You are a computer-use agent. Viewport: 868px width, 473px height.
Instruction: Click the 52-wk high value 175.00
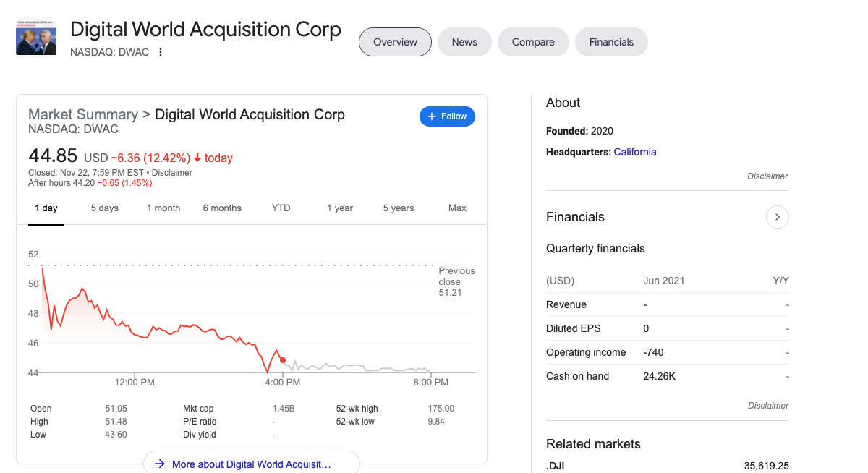point(441,409)
